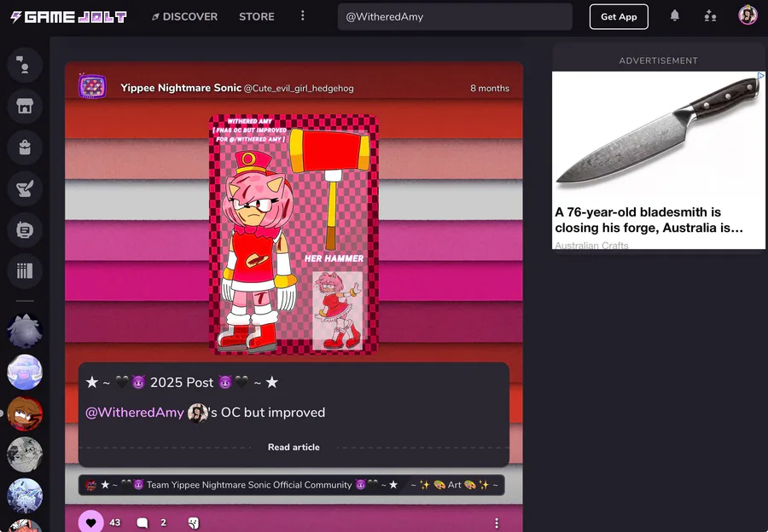Open the sidebar storefront shop icon
Screen dimensions: 768x532
pyautogui.click(x=25, y=107)
